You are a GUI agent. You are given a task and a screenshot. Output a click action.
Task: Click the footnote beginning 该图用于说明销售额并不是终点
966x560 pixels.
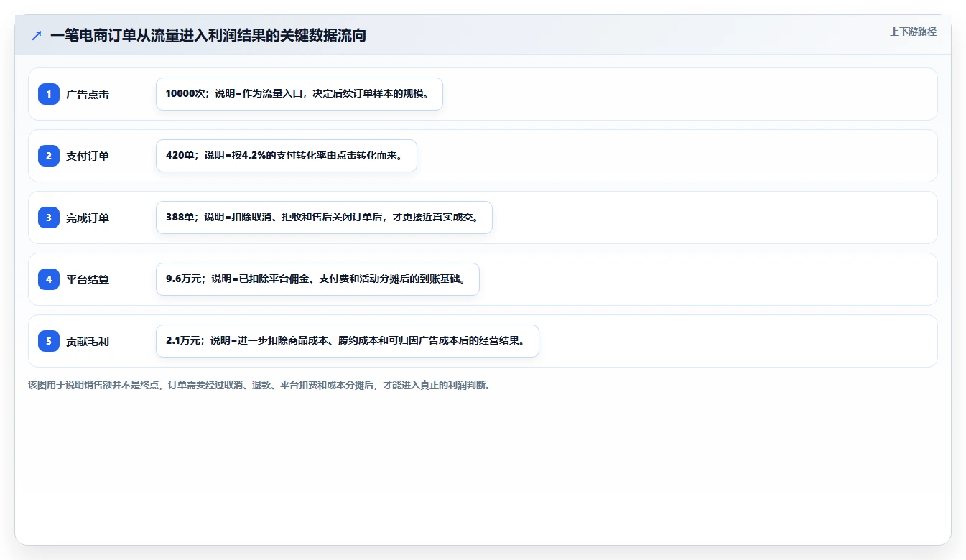(x=259, y=385)
